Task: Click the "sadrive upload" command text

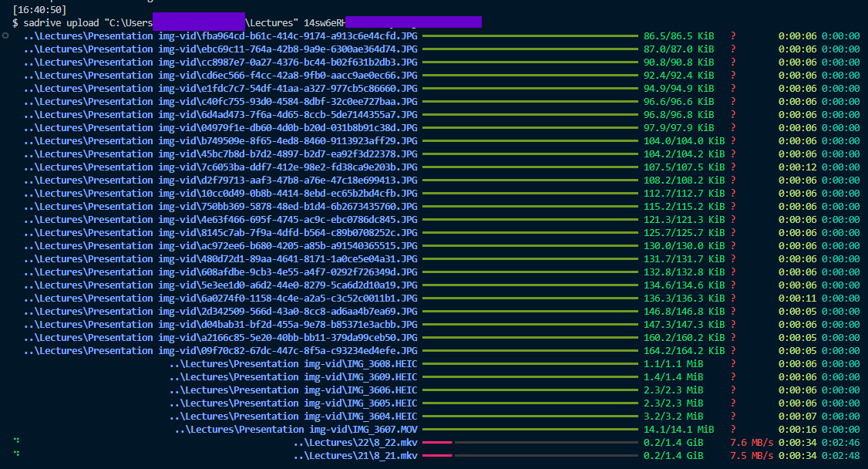Action: pyautogui.click(x=61, y=22)
